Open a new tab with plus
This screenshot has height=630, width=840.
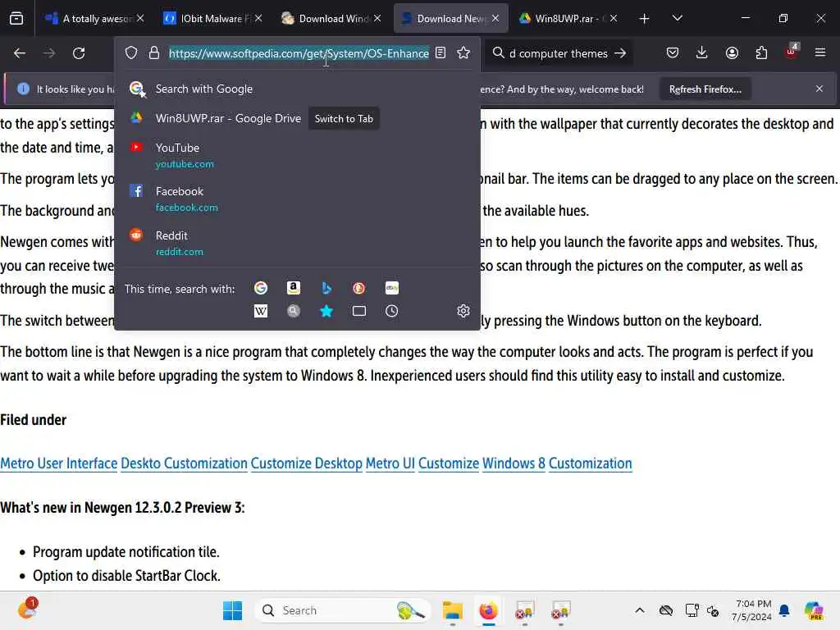[644, 19]
